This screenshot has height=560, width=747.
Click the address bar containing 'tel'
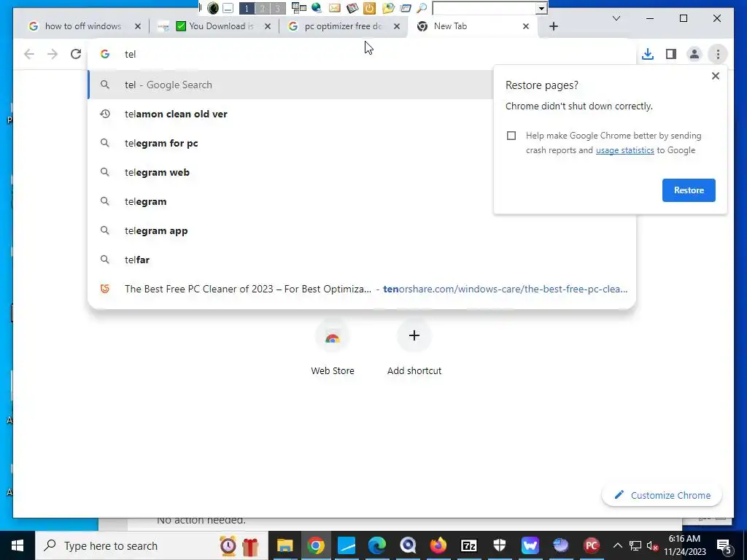pos(362,54)
